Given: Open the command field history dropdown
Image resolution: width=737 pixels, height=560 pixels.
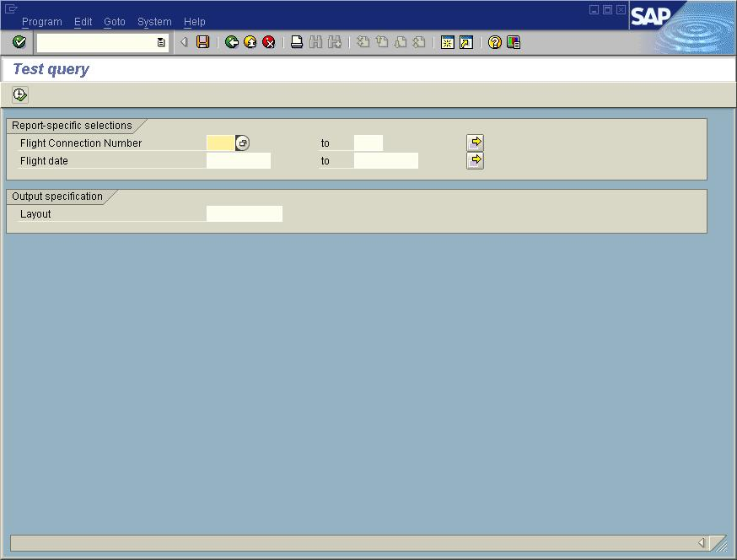Looking at the screenshot, I should coord(161,43).
